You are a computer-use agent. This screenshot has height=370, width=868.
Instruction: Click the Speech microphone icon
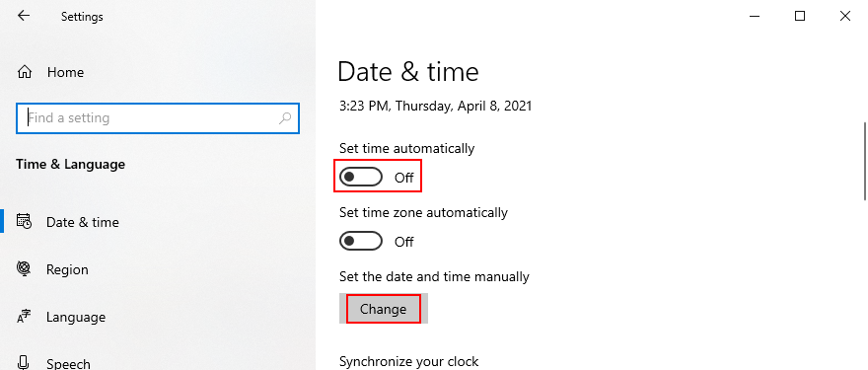pyautogui.click(x=25, y=362)
